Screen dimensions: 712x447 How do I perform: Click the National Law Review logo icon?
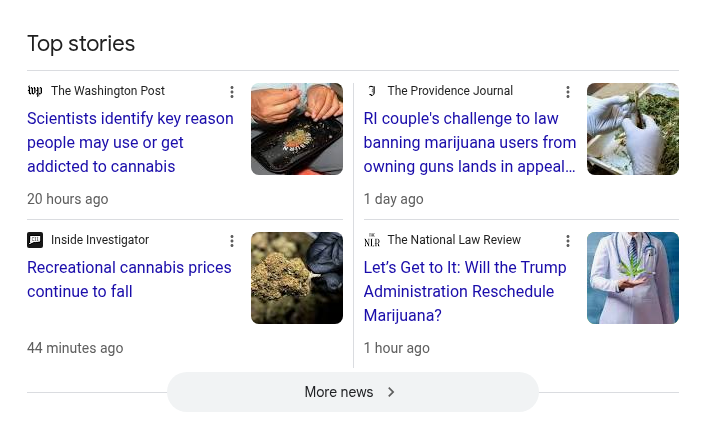tap(372, 240)
